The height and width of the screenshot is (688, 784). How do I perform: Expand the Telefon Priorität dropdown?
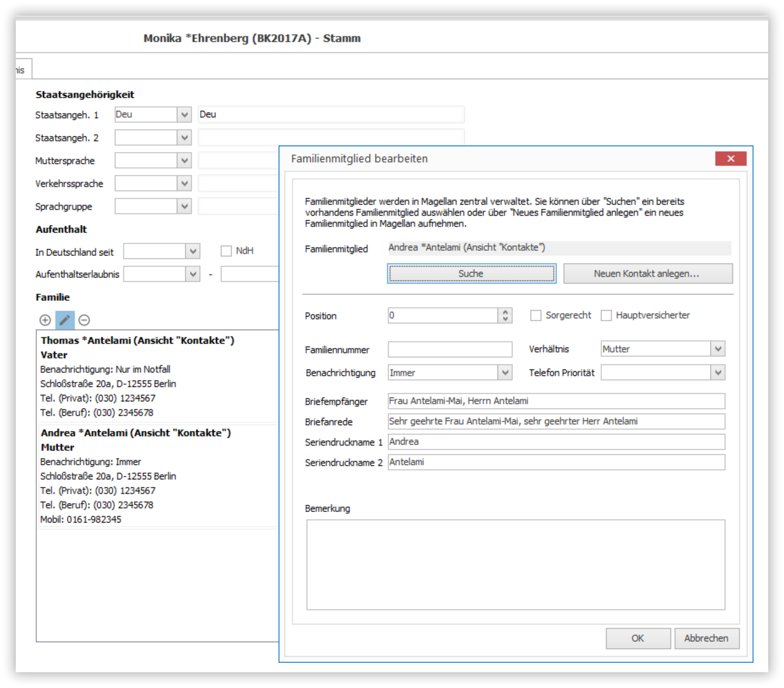click(x=718, y=372)
